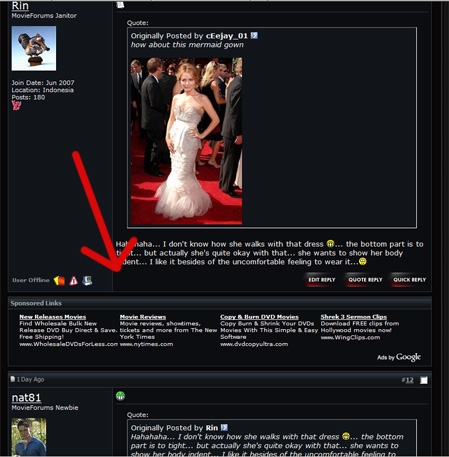Click the Quote Reply button
449x457 pixels.
tap(365, 280)
